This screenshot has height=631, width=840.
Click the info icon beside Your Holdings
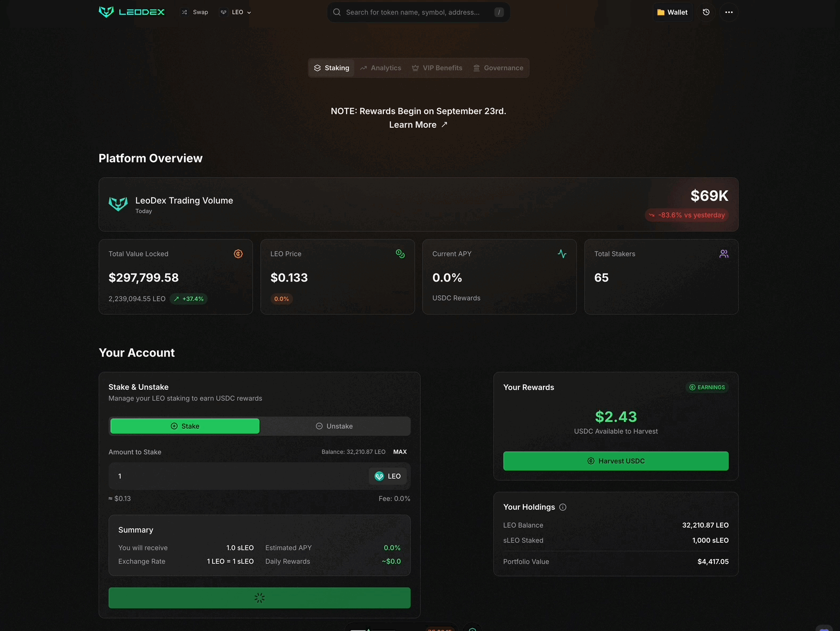tap(563, 507)
